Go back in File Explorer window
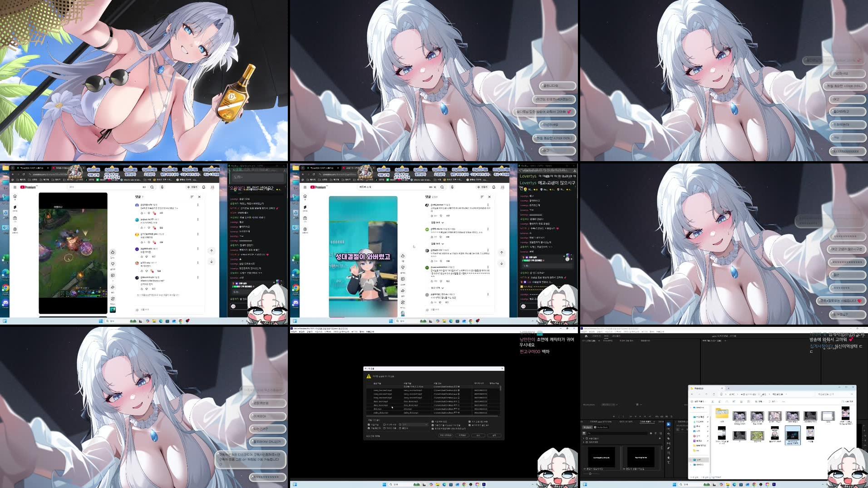Screen dimensions: 868x488 [x=692, y=394]
